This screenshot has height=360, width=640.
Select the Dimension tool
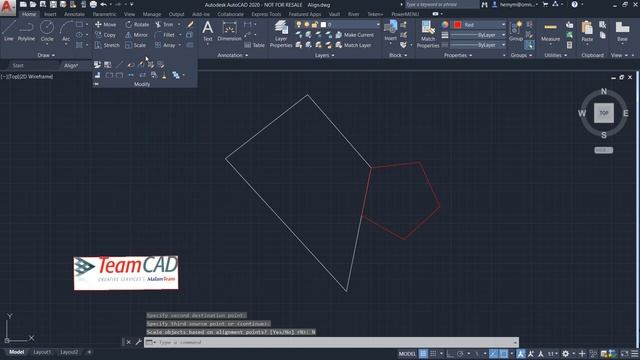click(229, 31)
